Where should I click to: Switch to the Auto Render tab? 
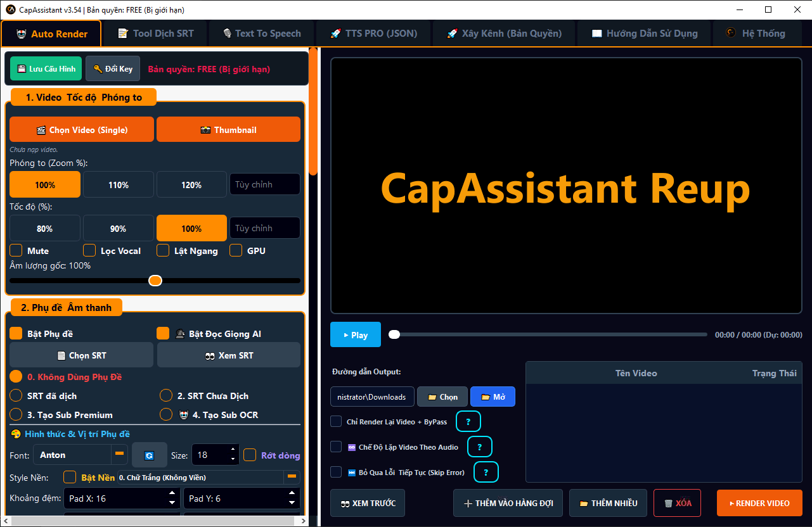[x=51, y=34]
